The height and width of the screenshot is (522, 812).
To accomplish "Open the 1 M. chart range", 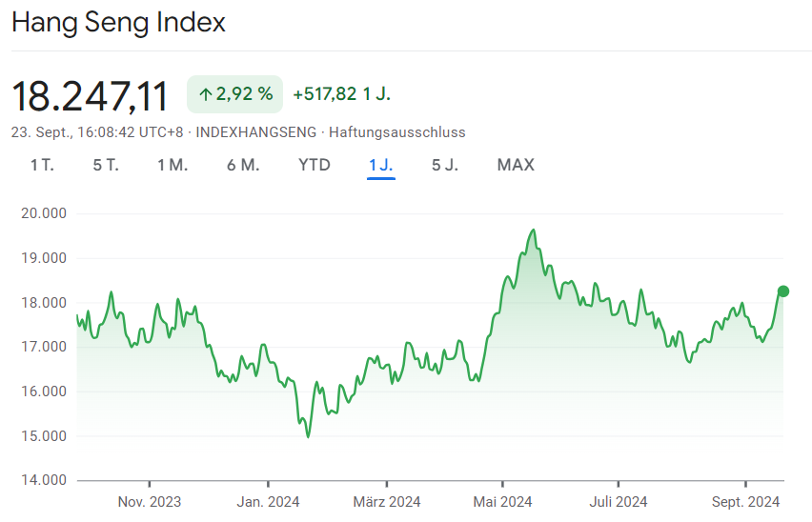I will pos(173,165).
